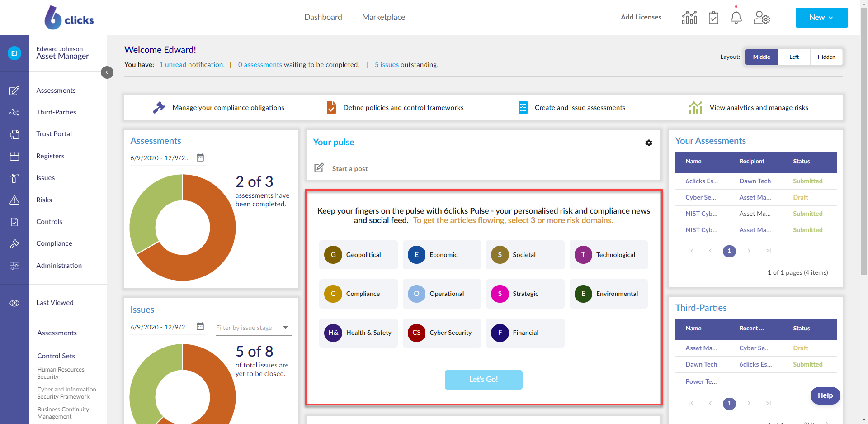Image resolution: width=868 pixels, height=424 pixels.
Task: Open the notifications bell
Action: tap(736, 17)
